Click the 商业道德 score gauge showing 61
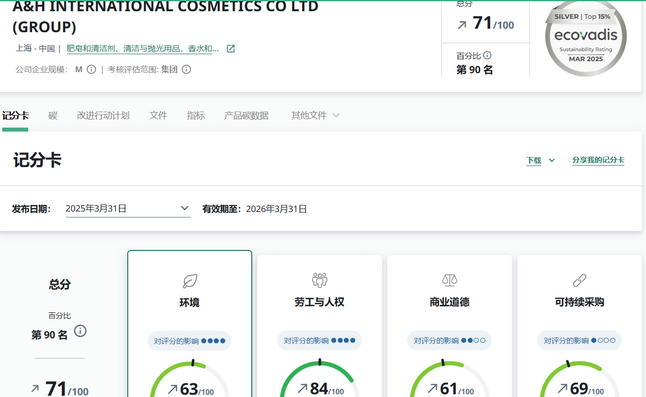Screen dimensions: 646x397 pyautogui.click(x=449, y=379)
